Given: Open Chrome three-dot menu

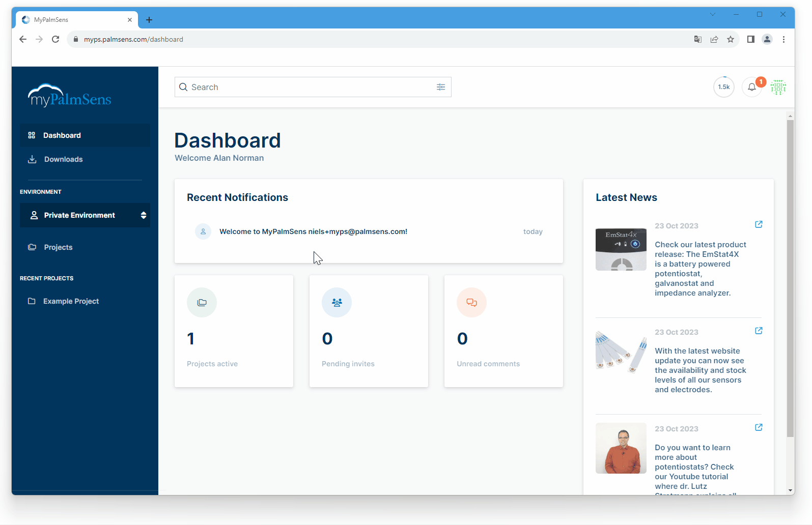Looking at the screenshot, I should coord(783,39).
